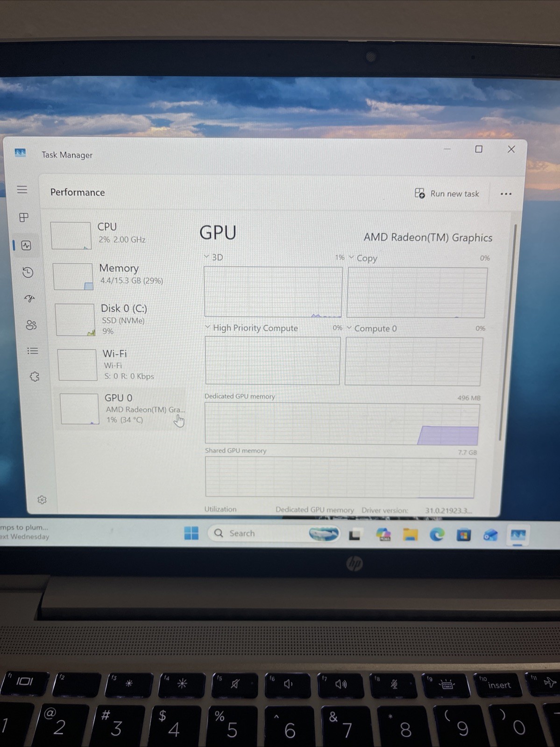Open the Startup apps icon in sidebar
The image size is (560, 747).
pos(30,299)
